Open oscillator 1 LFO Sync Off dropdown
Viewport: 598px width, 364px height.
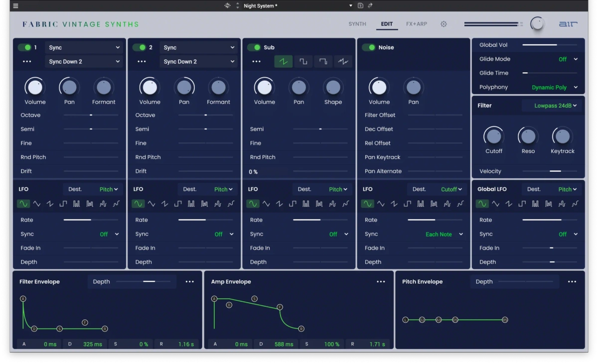point(110,234)
